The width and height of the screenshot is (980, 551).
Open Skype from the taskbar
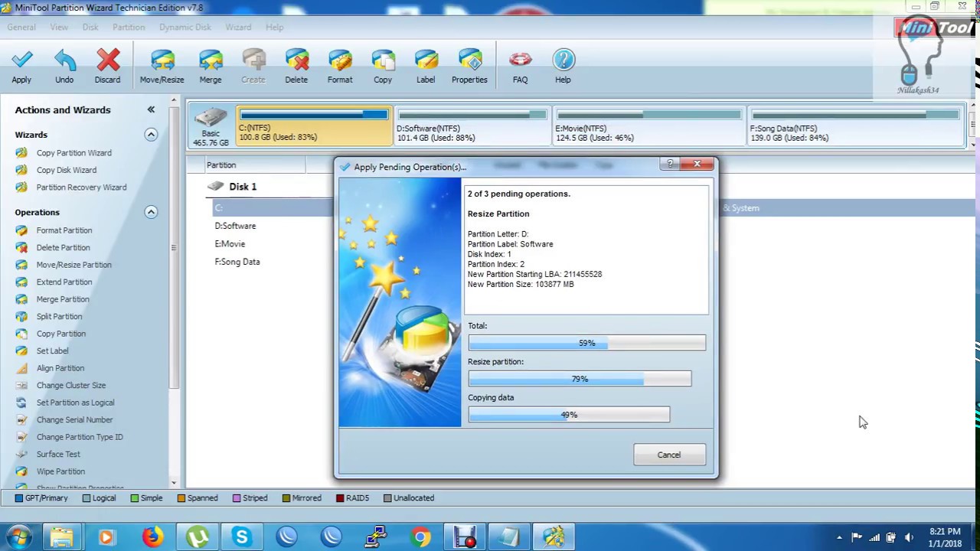click(x=242, y=537)
